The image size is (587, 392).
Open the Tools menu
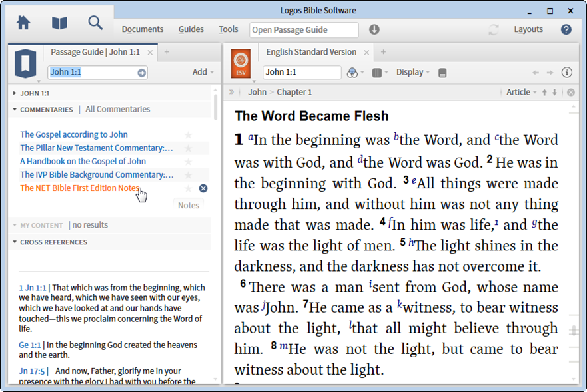[x=229, y=29]
